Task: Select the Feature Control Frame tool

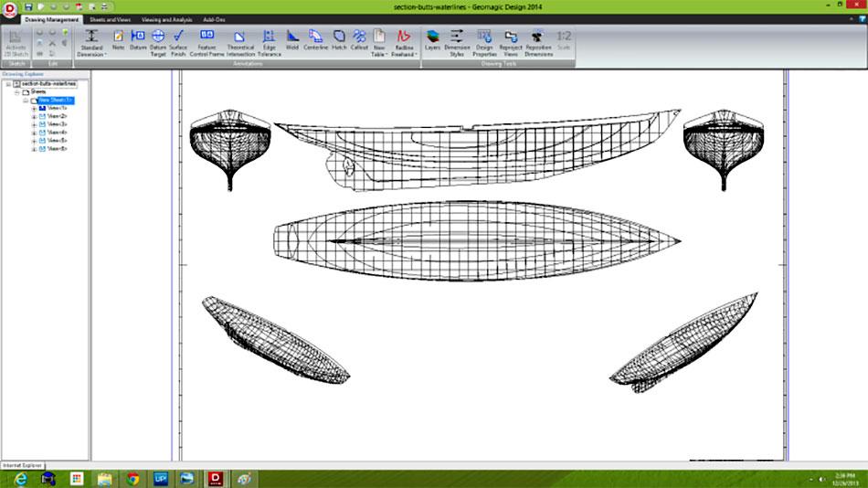Action: coord(206,41)
